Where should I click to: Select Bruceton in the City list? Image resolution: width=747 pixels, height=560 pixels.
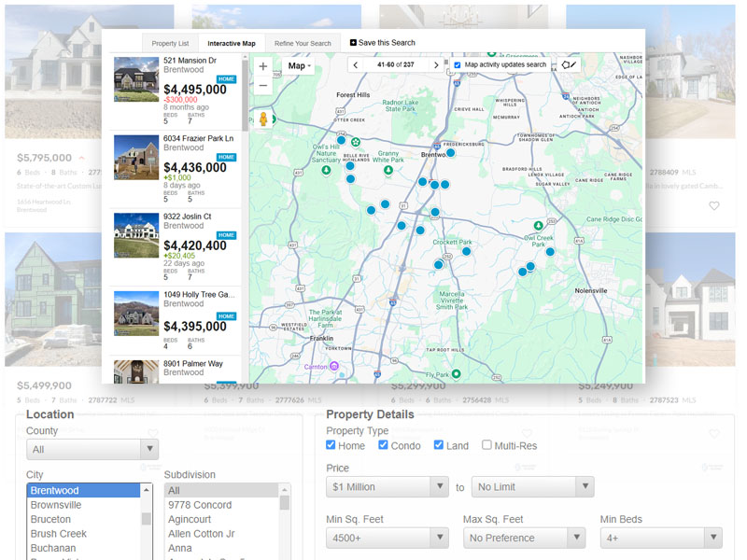(x=84, y=519)
